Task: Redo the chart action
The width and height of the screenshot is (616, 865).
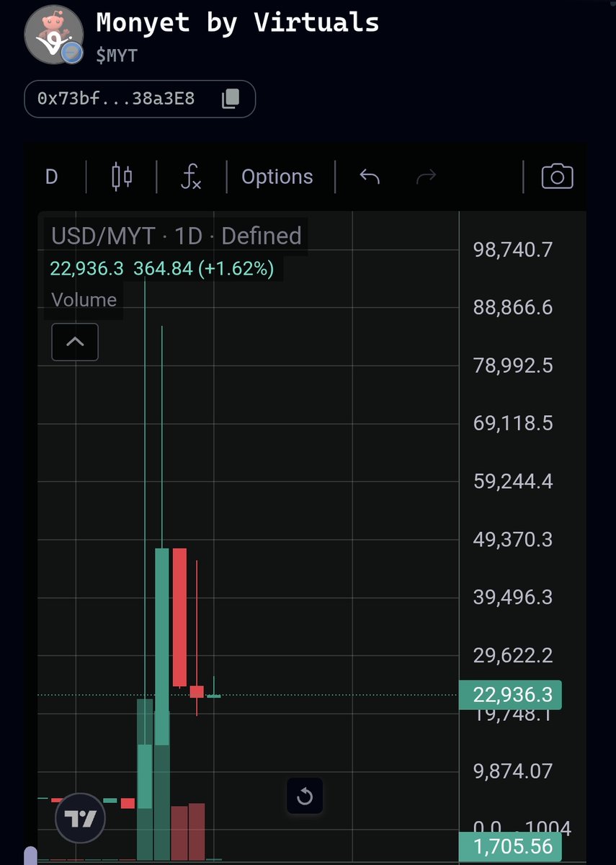Action: click(426, 177)
